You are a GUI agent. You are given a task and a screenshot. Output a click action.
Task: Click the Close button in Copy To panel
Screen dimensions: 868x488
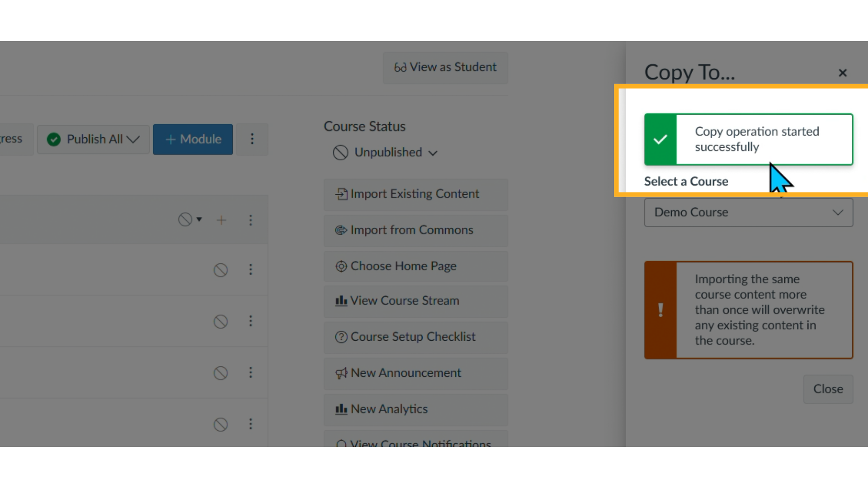coord(828,389)
